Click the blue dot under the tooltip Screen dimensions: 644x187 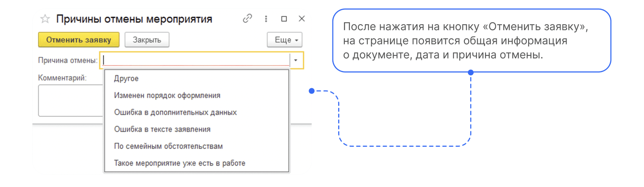(471, 72)
